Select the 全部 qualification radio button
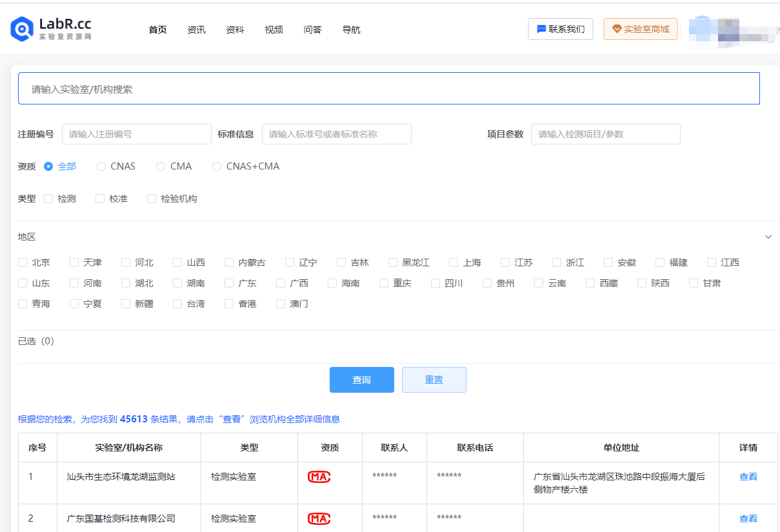 coord(48,166)
